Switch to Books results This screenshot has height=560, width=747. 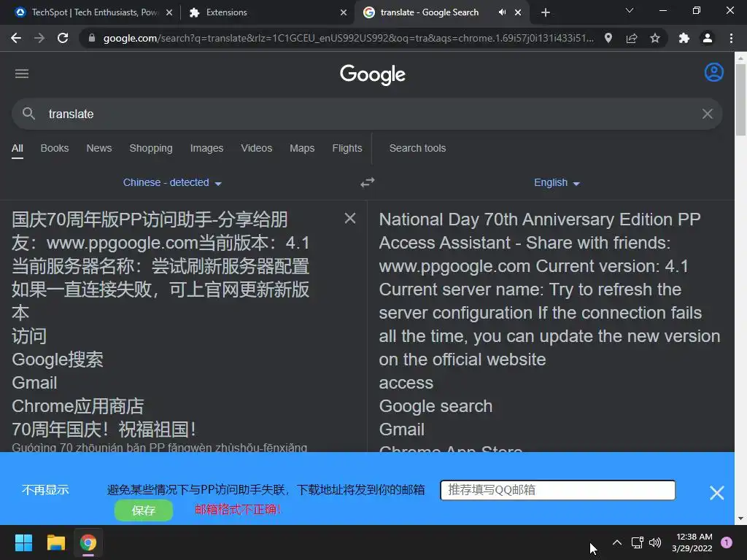(54, 148)
